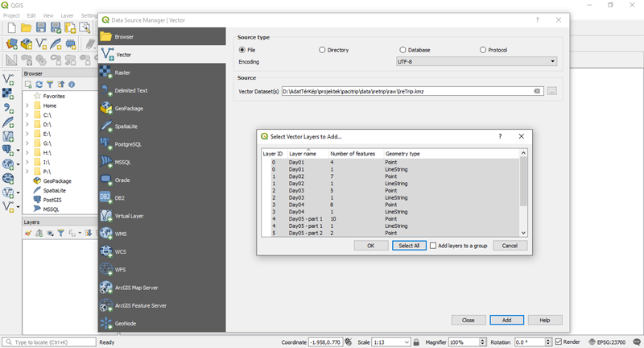This screenshot has height=348, width=644.
Task: Open the Layer menu
Action: (x=67, y=15)
